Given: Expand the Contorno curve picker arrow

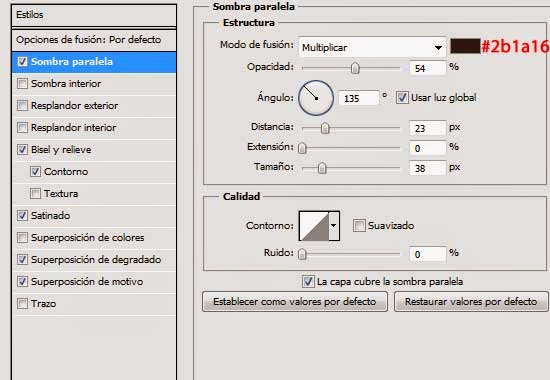Looking at the screenshot, I should click(x=334, y=226).
